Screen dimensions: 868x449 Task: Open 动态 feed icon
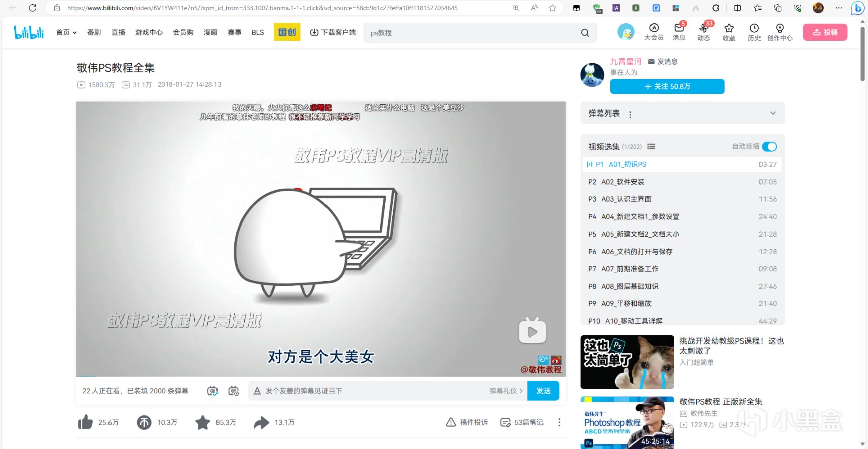(704, 32)
